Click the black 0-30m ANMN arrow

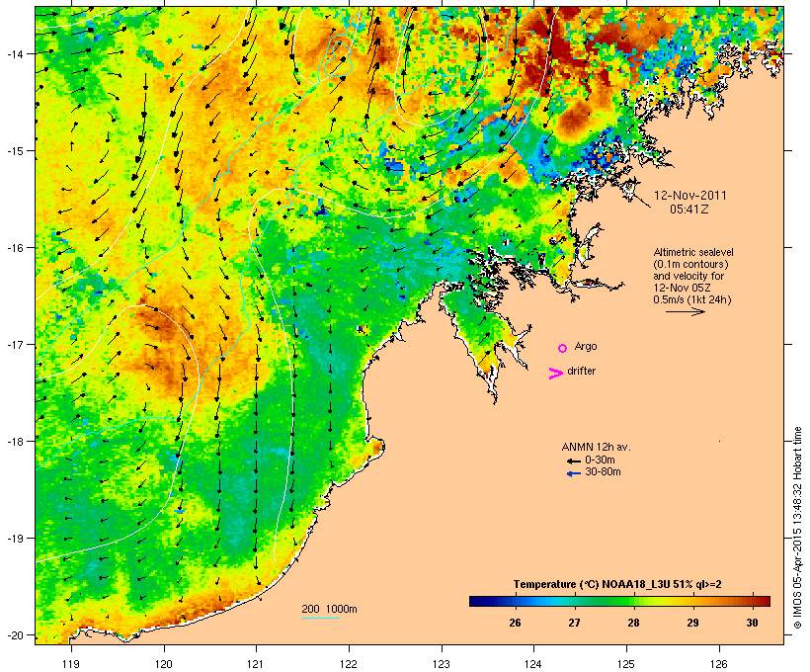tap(574, 462)
